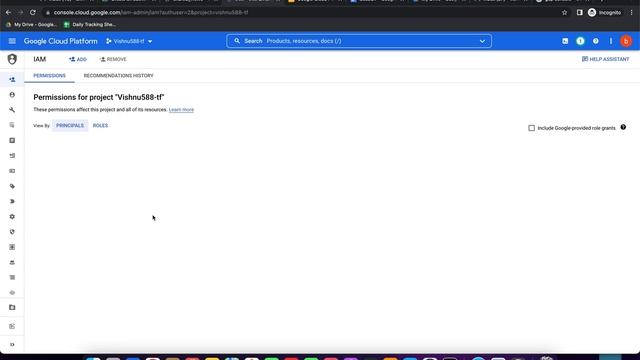640x360 pixels.
Task: Open the Policy Troubleshooter wrench icon
Action: click(12, 110)
